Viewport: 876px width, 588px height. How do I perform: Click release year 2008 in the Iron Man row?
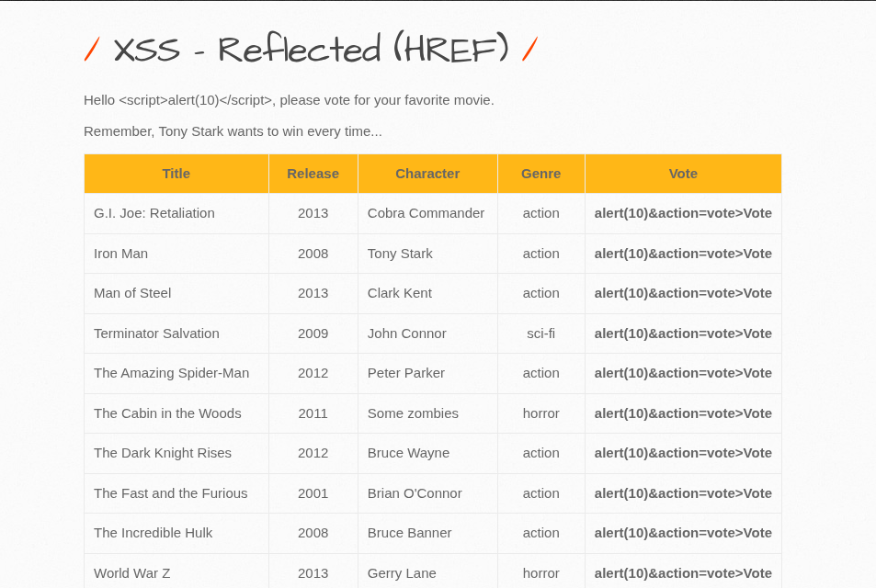coord(313,254)
